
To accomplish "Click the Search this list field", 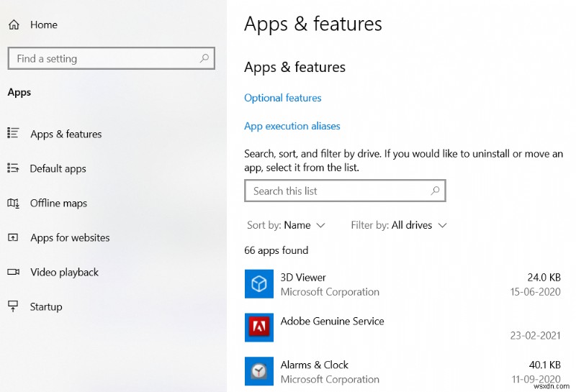I will tap(337, 191).
